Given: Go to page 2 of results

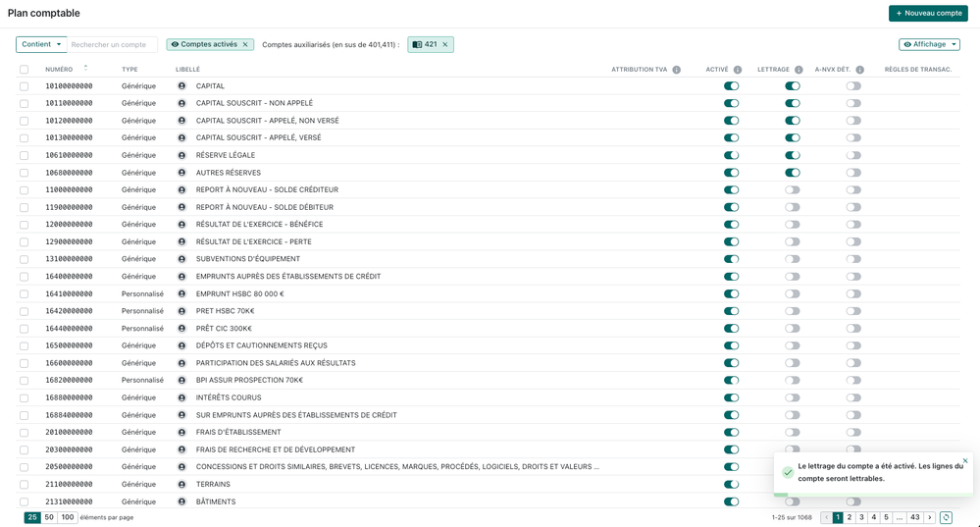Looking at the screenshot, I should (850, 517).
